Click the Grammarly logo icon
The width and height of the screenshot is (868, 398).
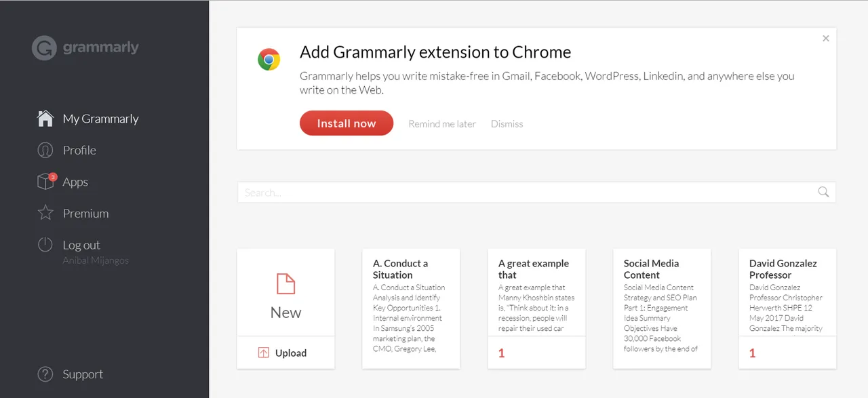[44, 48]
